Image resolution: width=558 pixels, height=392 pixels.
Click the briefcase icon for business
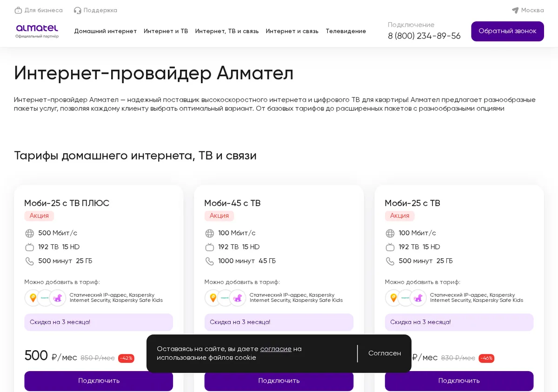point(18,10)
